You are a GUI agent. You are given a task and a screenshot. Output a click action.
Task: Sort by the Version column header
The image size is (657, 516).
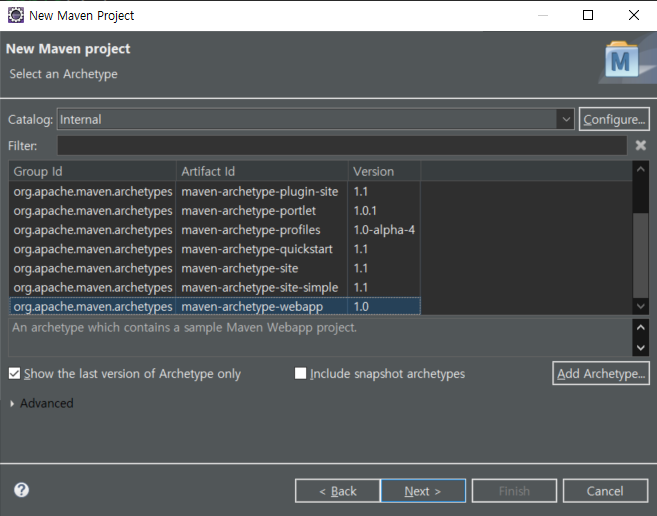384,171
